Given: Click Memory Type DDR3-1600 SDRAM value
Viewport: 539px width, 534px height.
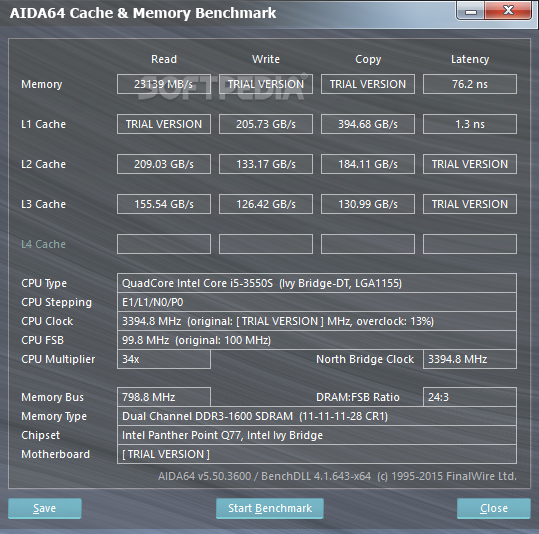Looking at the screenshot, I should click(317, 416).
